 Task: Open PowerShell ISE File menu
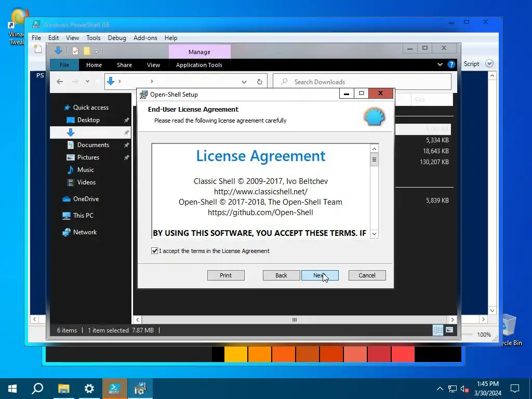[x=36, y=37]
